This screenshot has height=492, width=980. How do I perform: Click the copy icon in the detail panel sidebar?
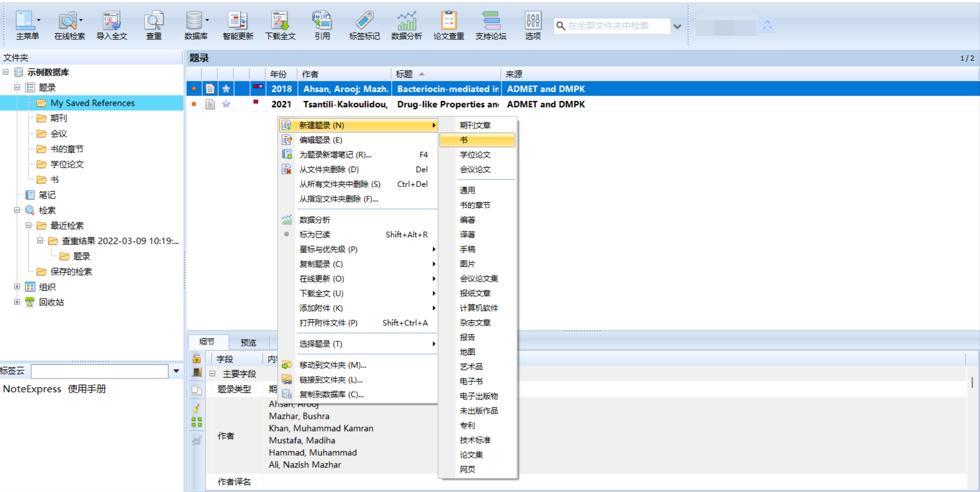click(x=197, y=390)
